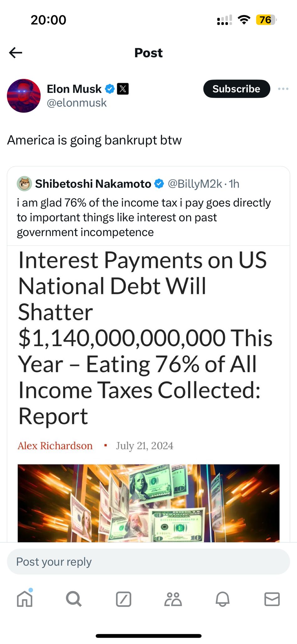Viewport: 297px width, 644px height.
Task: Tap the back arrow icon
Action: 16,53
